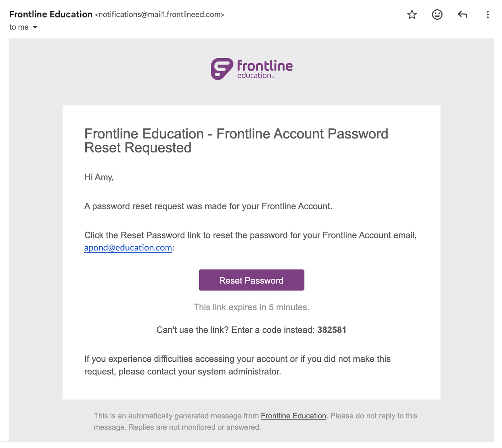Click the "This link expires in 5 minutes" note

(x=251, y=307)
